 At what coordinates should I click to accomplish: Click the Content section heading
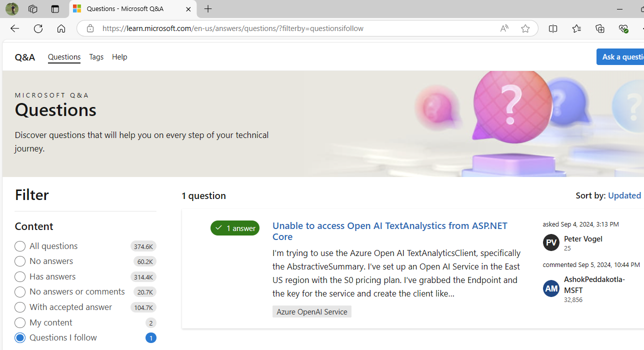click(34, 226)
